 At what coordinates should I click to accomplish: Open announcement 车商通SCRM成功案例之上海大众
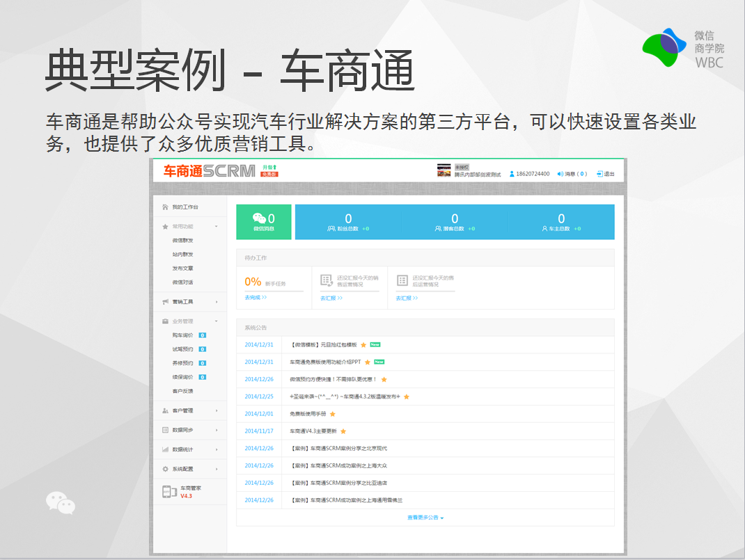pyautogui.click(x=339, y=466)
